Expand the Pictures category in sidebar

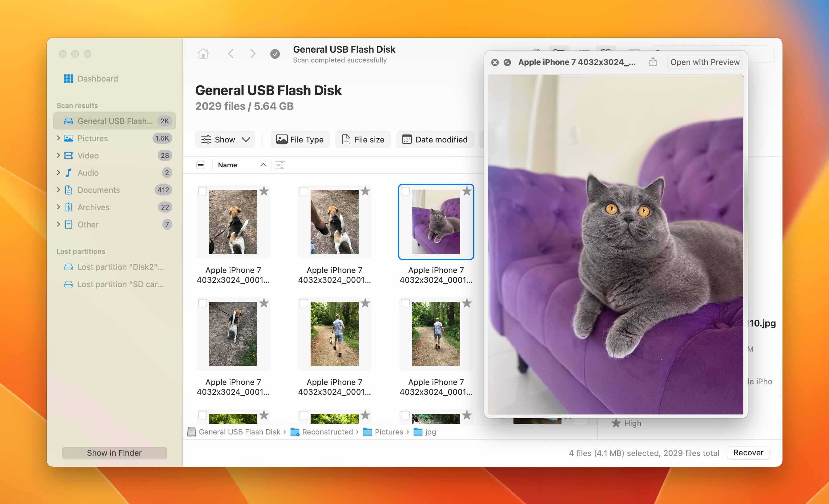58,138
